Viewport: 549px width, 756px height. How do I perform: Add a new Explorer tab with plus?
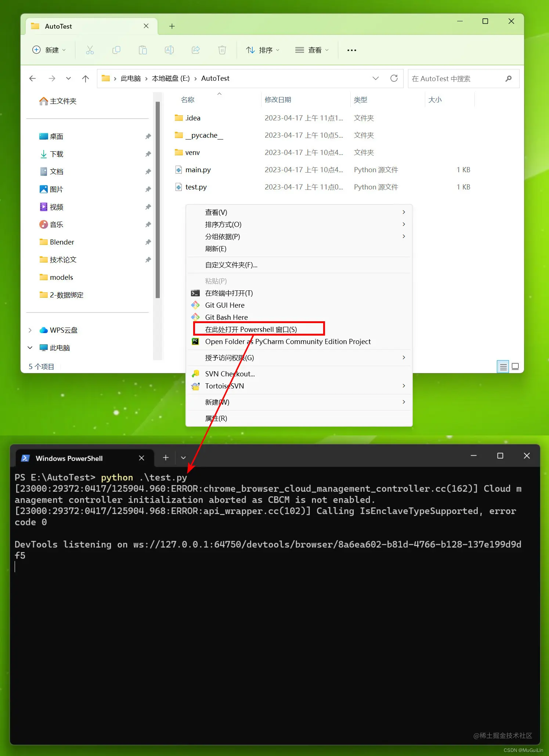[172, 26]
